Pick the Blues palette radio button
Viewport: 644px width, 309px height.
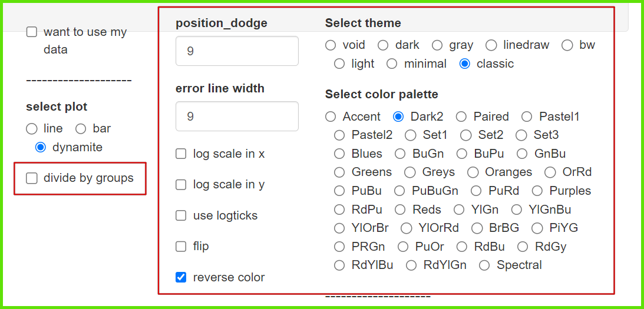[x=339, y=154]
